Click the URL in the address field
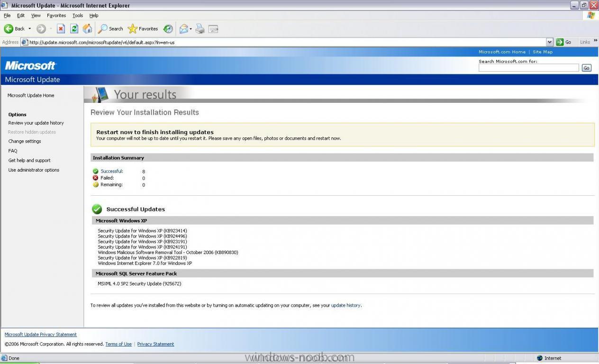This screenshot has width=599, height=364. pos(102,42)
